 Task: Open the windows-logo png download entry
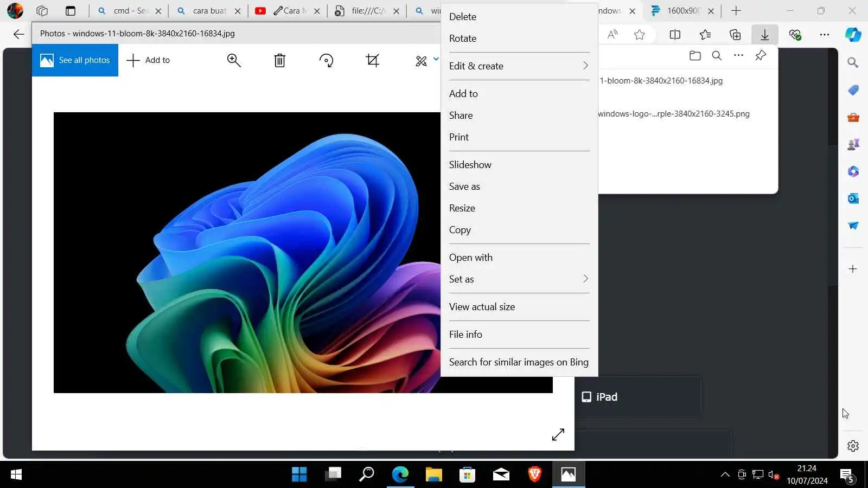(674, 114)
